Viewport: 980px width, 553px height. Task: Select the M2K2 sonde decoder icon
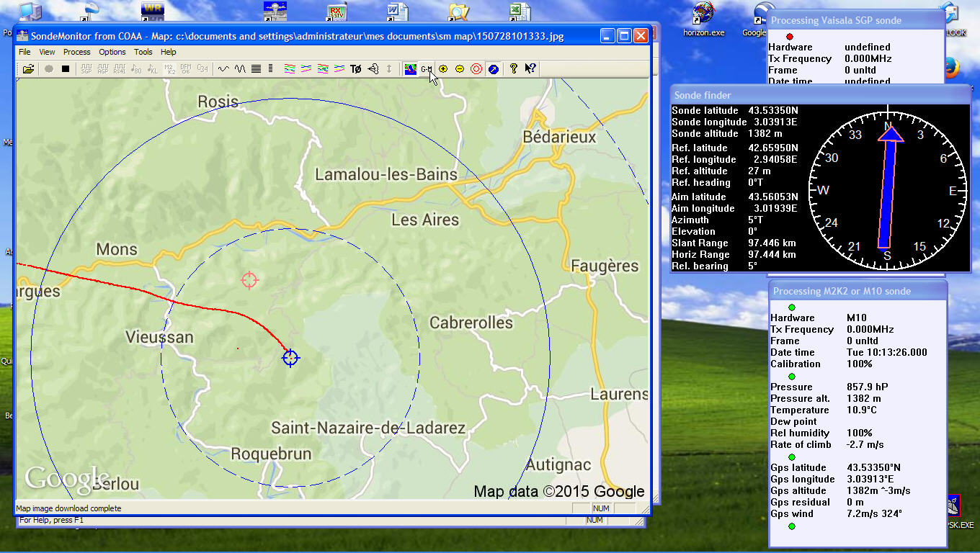click(x=169, y=69)
